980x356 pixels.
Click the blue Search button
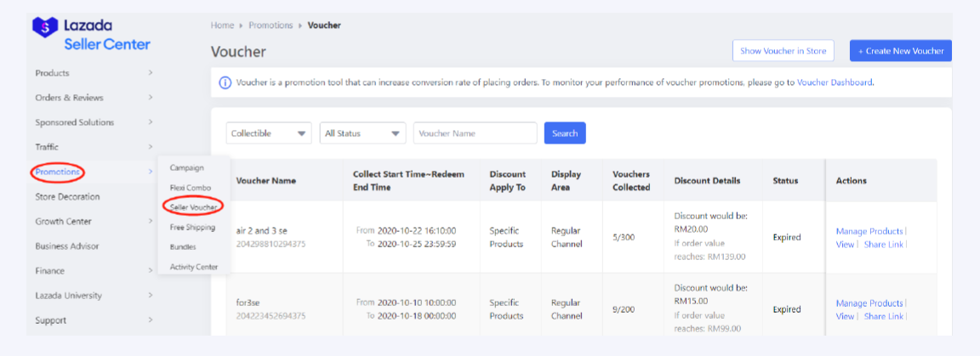tap(565, 133)
